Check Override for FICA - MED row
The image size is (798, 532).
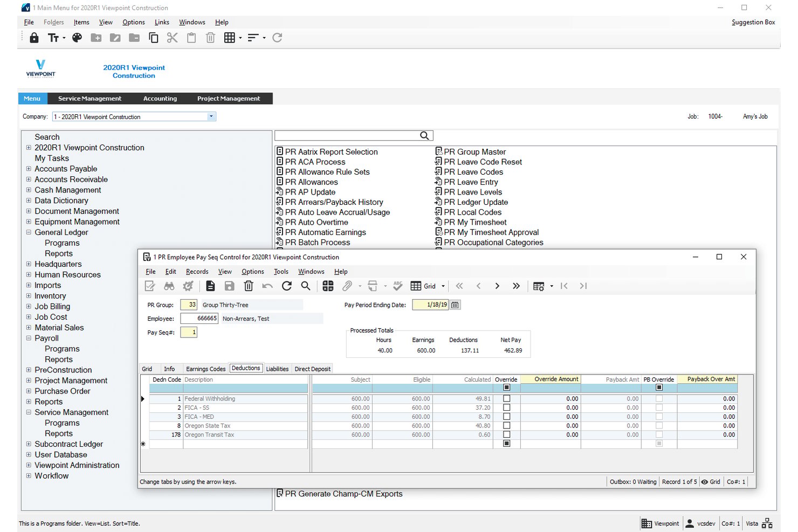506,417
